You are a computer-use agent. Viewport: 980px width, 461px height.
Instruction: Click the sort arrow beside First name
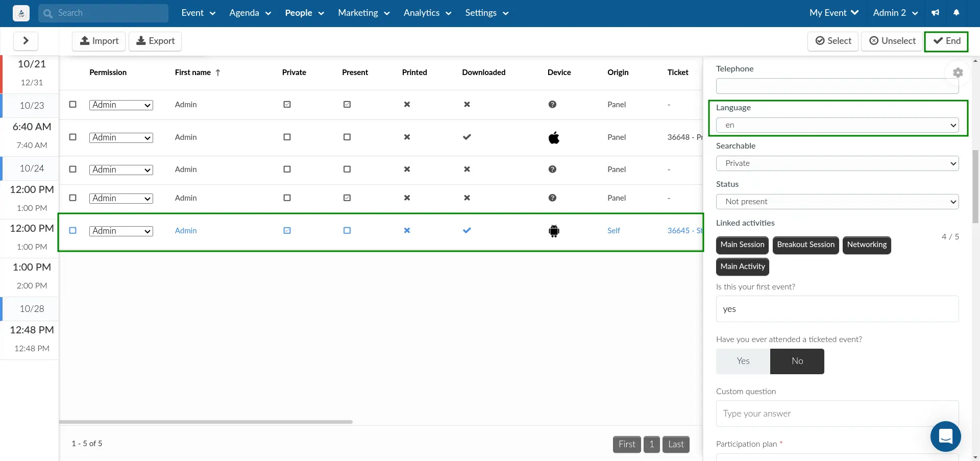(218, 72)
